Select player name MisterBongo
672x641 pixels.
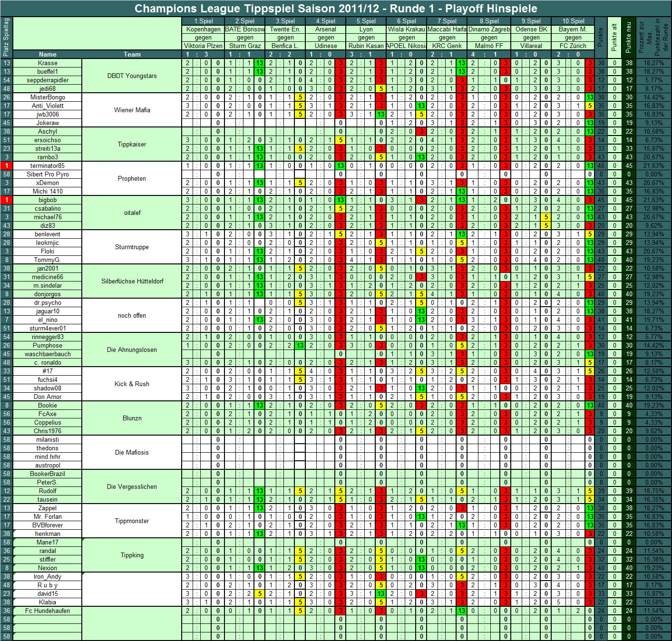tap(48, 97)
